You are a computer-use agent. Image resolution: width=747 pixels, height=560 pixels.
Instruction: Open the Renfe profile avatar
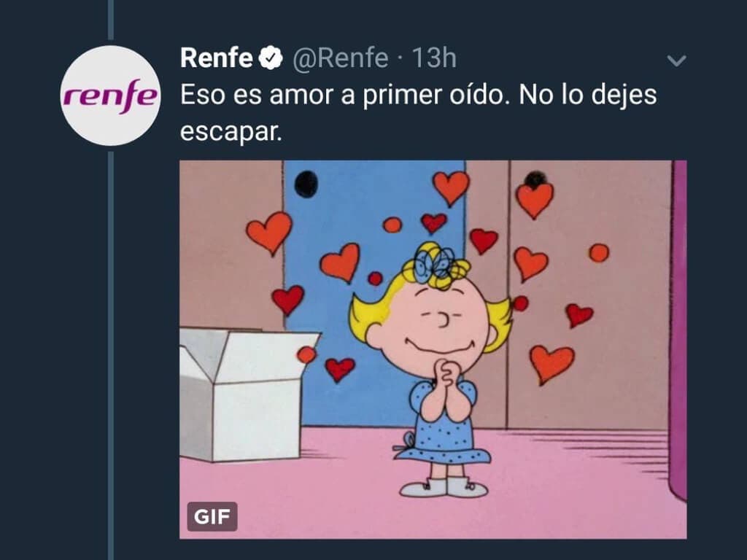[x=109, y=96]
